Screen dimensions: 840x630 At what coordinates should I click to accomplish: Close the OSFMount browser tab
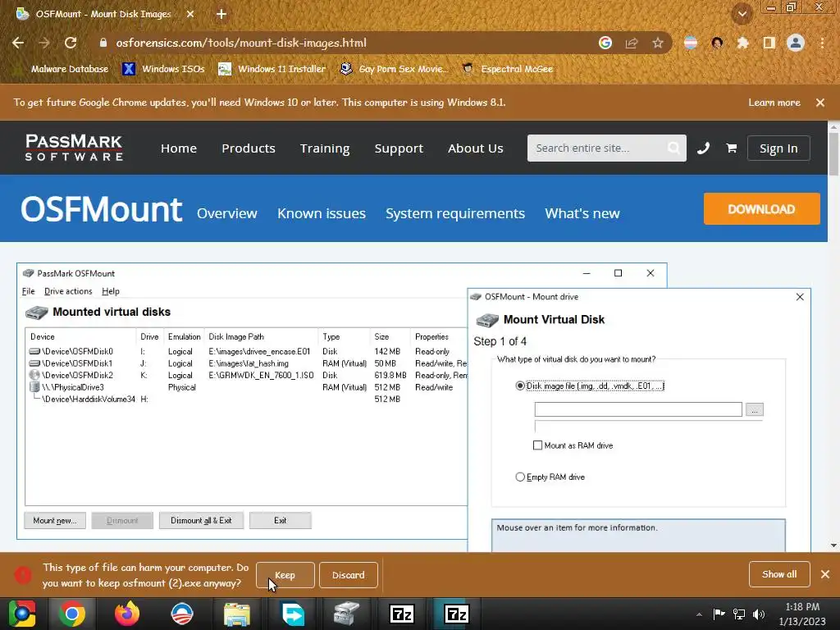(190, 14)
